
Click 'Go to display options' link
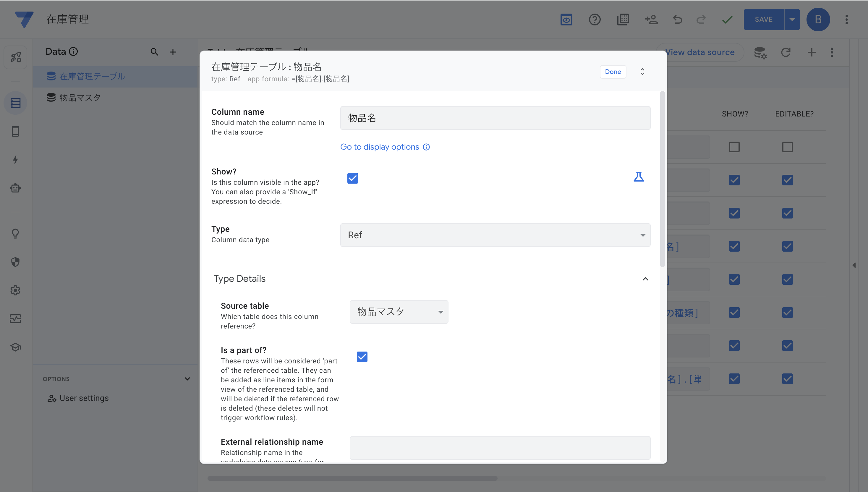click(x=379, y=147)
